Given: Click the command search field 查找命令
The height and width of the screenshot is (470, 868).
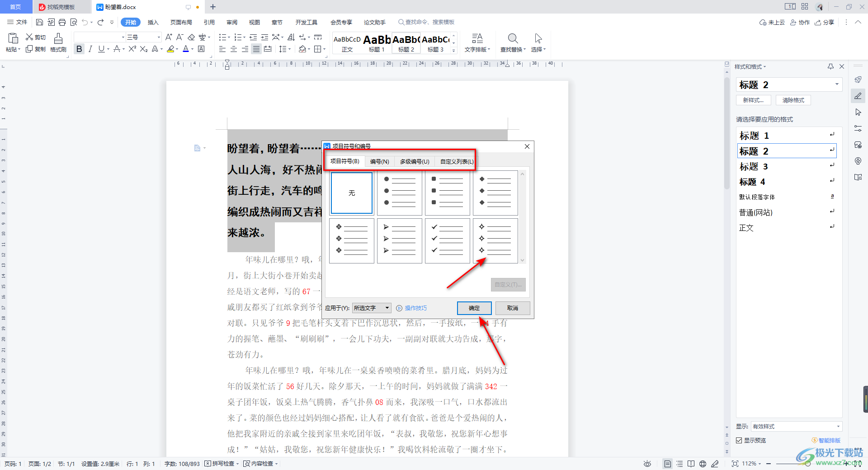Looking at the screenshot, I should [x=426, y=22].
